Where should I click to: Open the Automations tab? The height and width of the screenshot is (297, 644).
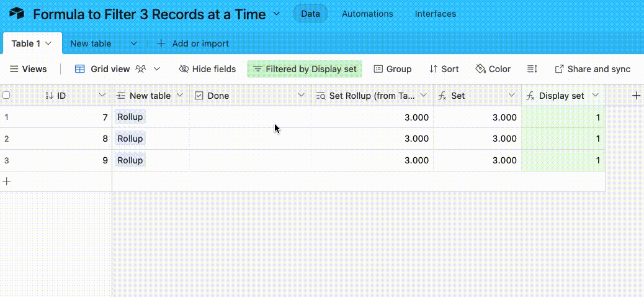point(367,14)
